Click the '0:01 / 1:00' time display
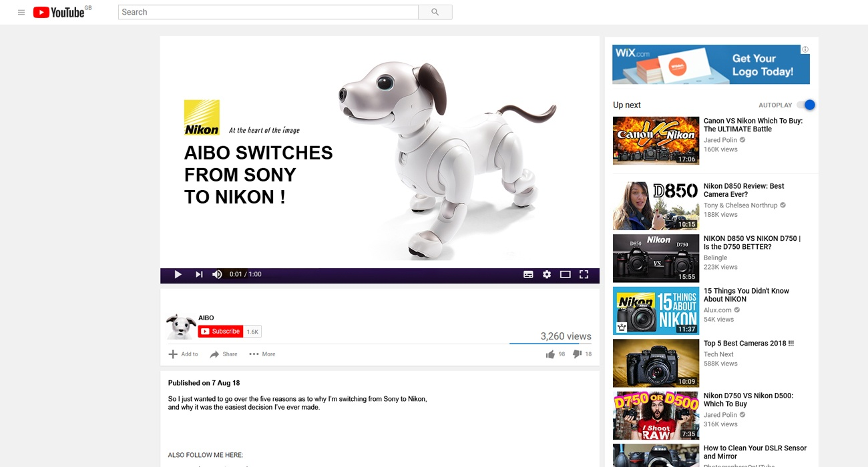Viewport: 868px width, 467px height. 245,274
